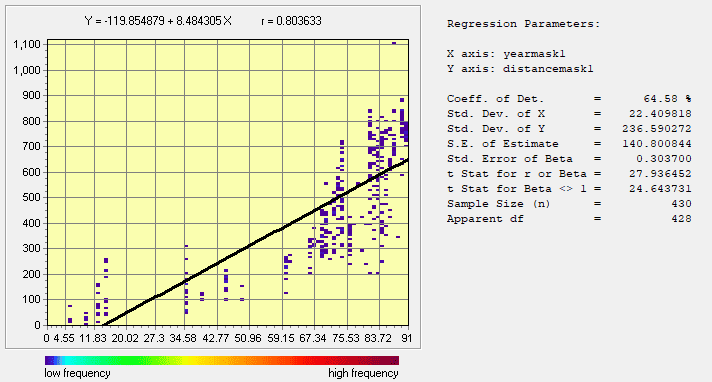Click the Apparent df value 428
Screen dimensions: 712x382
click(x=682, y=218)
